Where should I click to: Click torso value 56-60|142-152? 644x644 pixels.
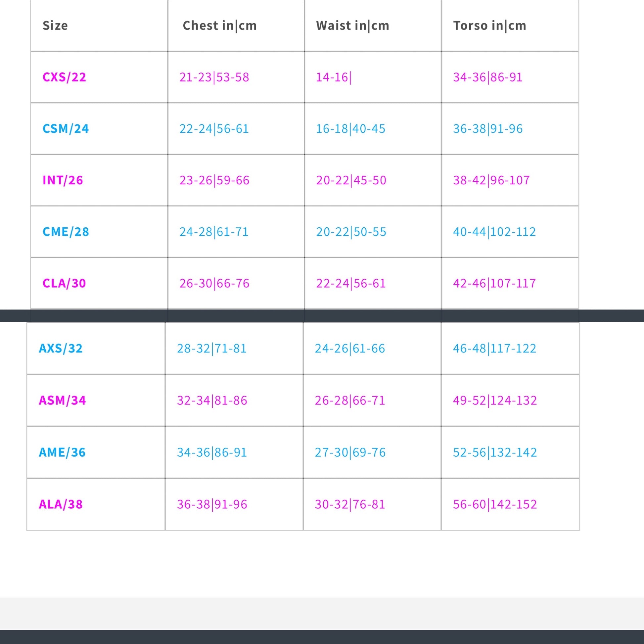tap(495, 504)
